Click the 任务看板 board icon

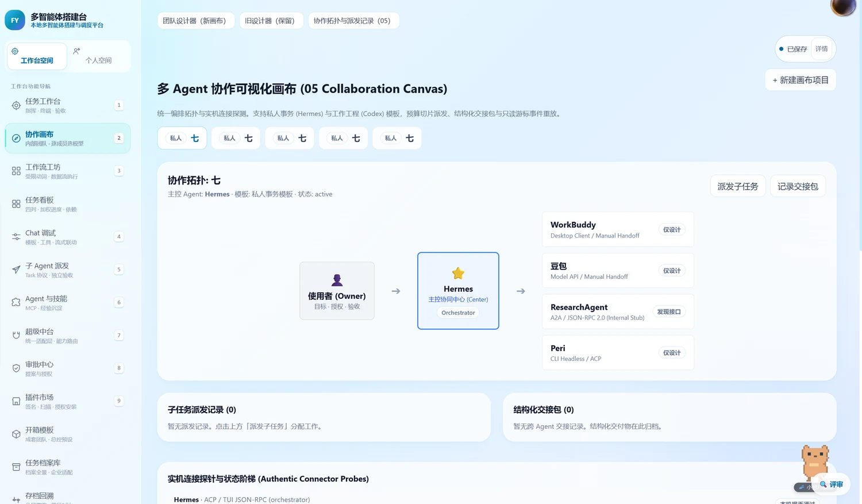pyautogui.click(x=16, y=203)
